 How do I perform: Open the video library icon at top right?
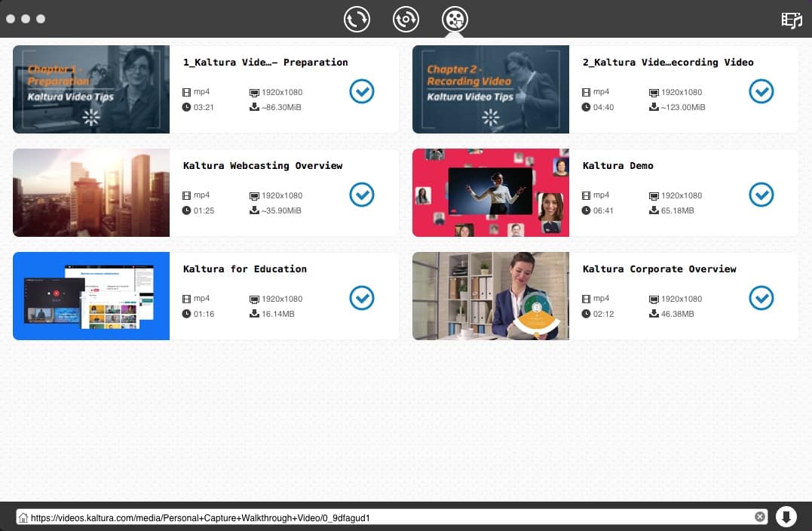pos(792,20)
